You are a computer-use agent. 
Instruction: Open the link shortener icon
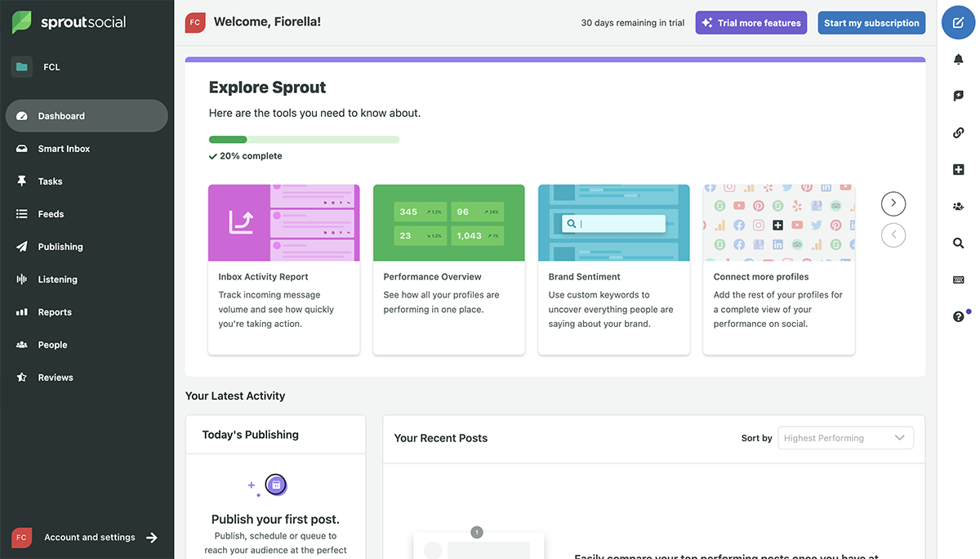(958, 132)
